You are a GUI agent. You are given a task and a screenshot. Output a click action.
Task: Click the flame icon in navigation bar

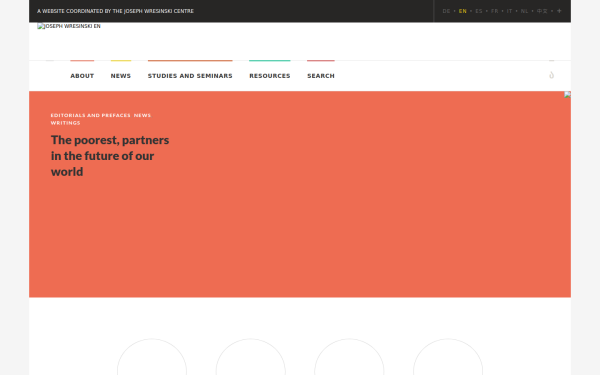[x=551, y=75]
